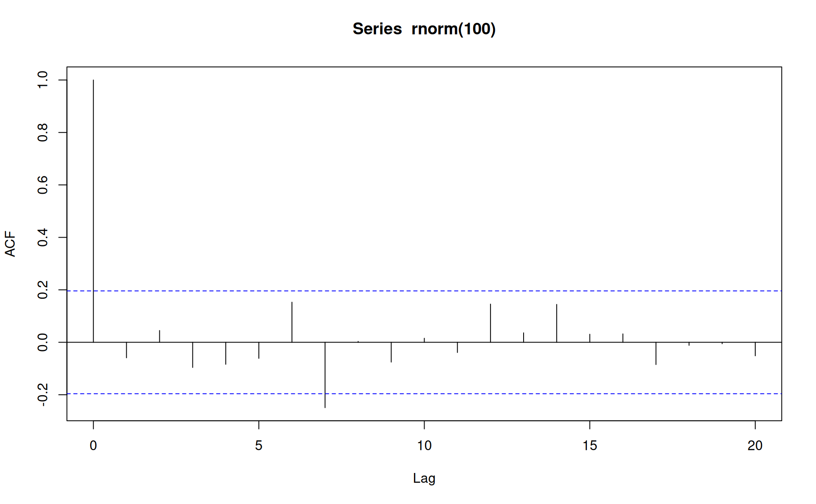Click the negative spike at lag 7
Screen dimensions: 816x504
325,375
